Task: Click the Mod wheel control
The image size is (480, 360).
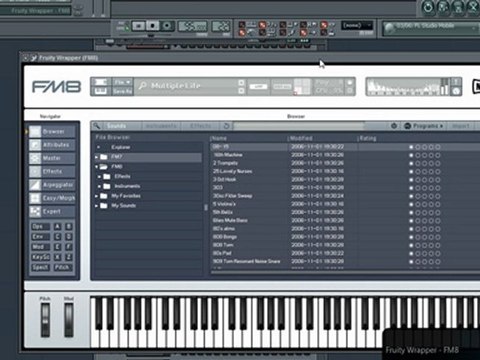Action: coord(69,320)
